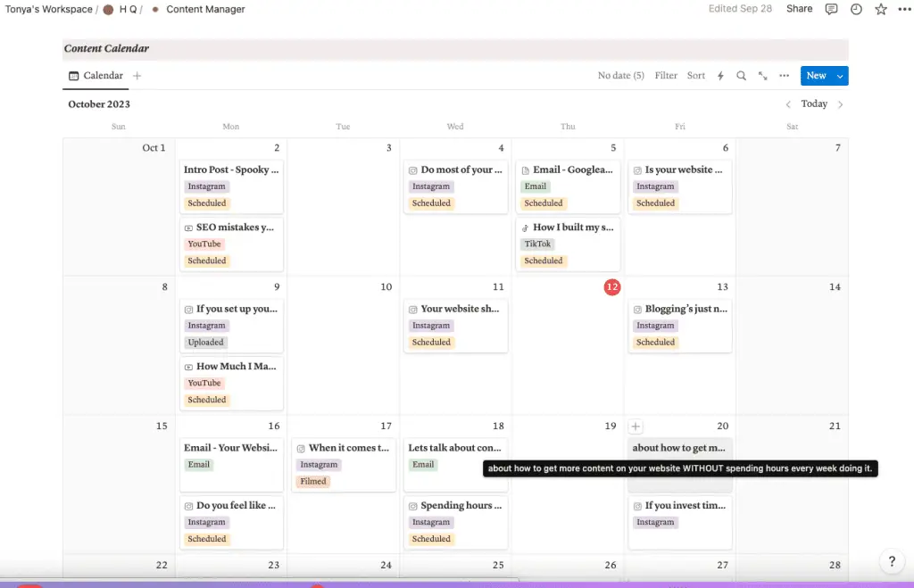This screenshot has height=588, width=914.
Task: Click the Edited Sep 28 text
Action: 740,9
